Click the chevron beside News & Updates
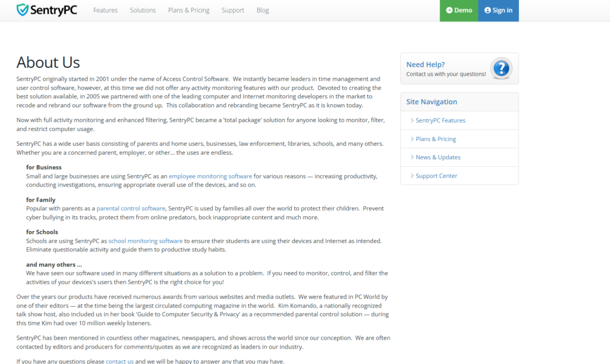This screenshot has width=610, height=364. 412,157
